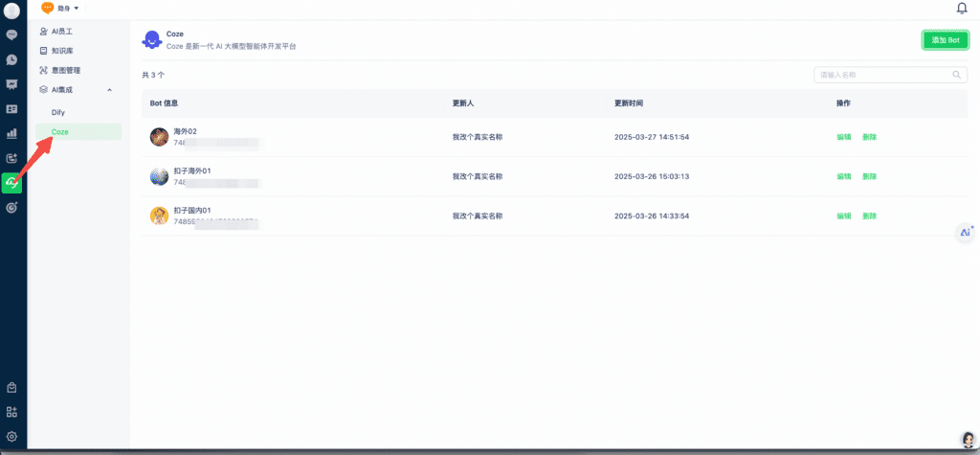Open the user avatar in the sidebar's upper corner
Viewport: 980px width, 455px height.
[11, 11]
